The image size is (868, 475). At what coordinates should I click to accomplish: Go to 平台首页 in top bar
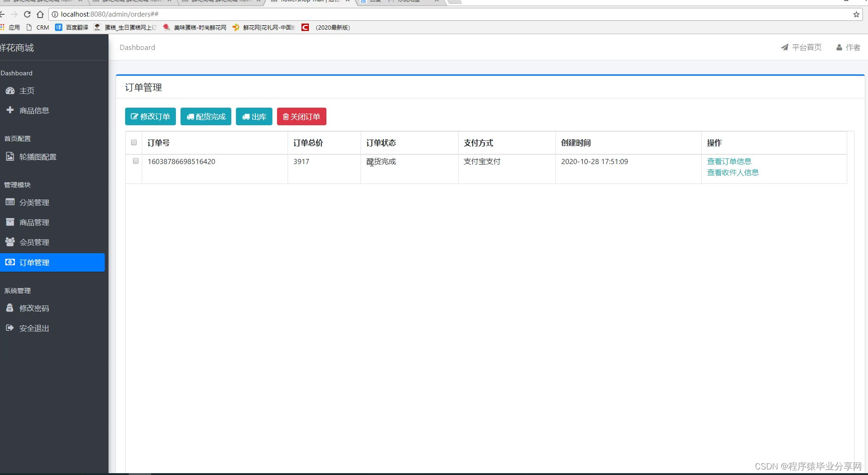[802, 47]
